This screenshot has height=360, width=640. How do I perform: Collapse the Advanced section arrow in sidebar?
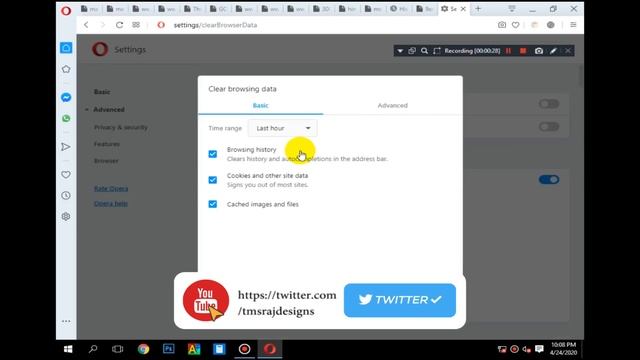(87, 109)
